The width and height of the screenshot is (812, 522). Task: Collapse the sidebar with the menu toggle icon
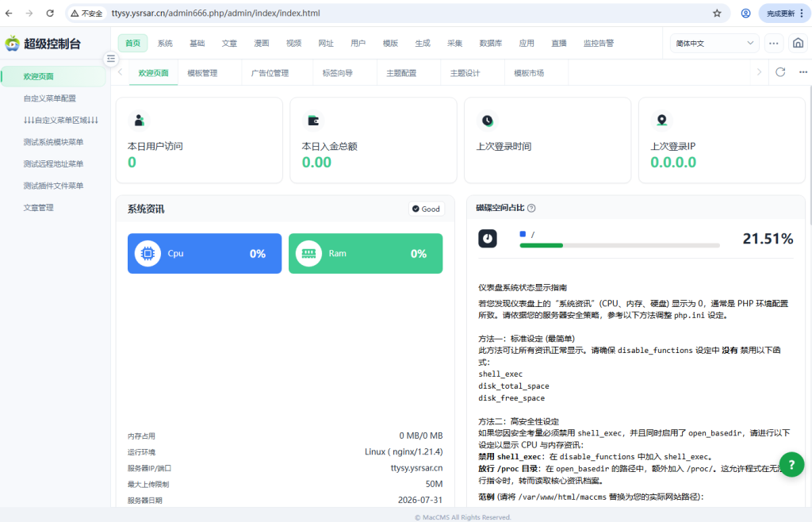[x=111, y=59]
